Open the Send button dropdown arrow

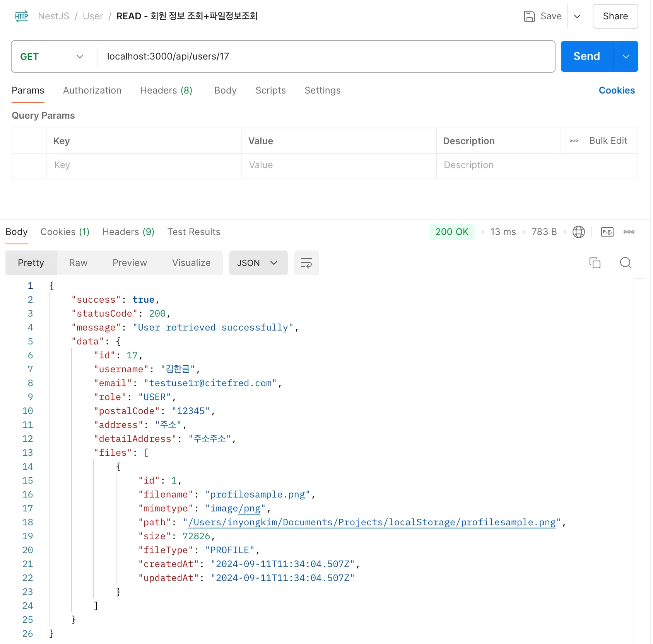click(626, 56)
